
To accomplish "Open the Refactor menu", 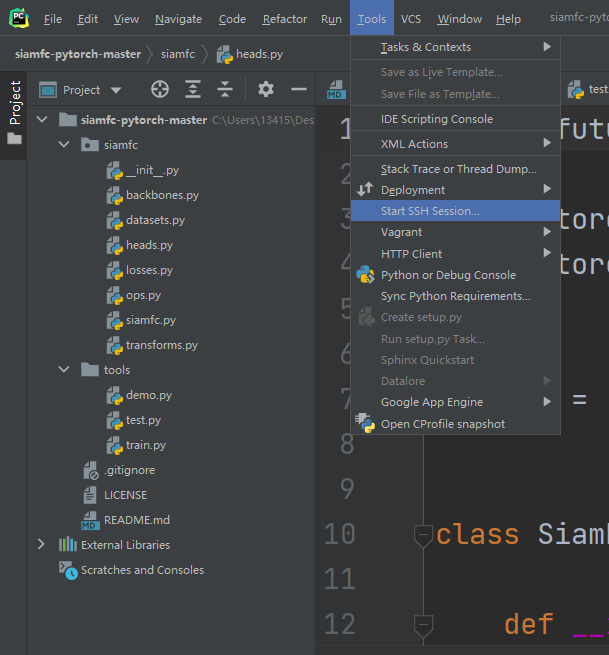I will pyautogui.click(x=284, y=19).
